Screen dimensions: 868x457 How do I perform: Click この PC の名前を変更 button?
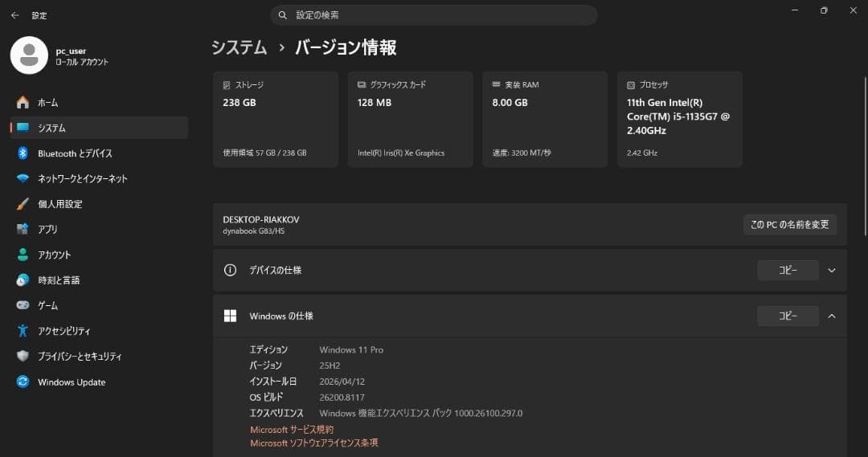coord(790,225)
